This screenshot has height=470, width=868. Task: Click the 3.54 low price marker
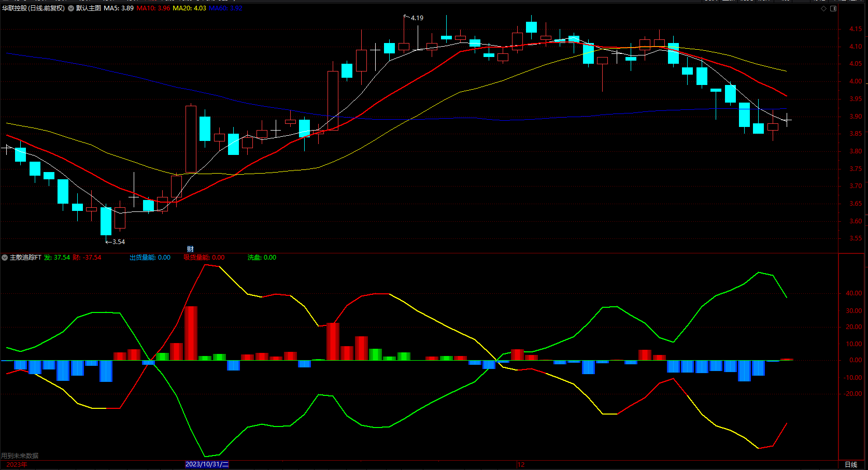pos(119,242)
